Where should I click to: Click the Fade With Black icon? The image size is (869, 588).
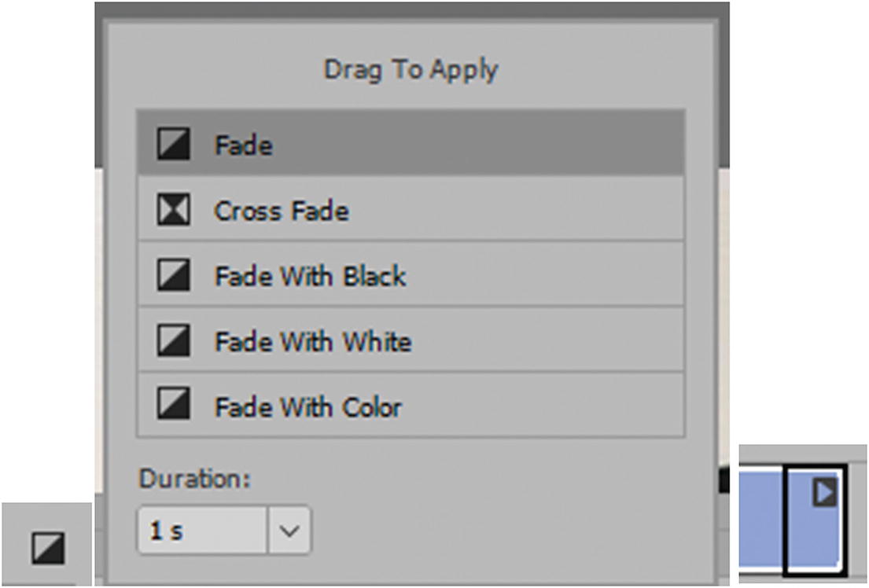point(173,276)
